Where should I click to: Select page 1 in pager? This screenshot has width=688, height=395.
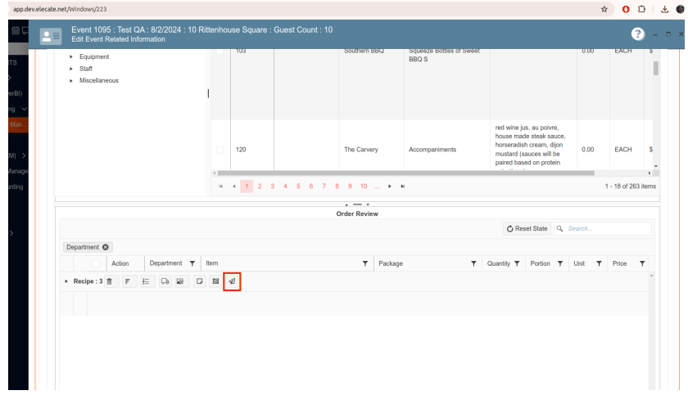pos(247,186)
